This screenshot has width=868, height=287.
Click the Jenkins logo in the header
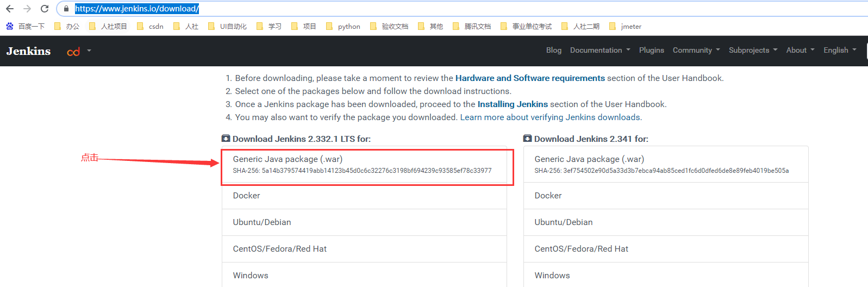28,51
